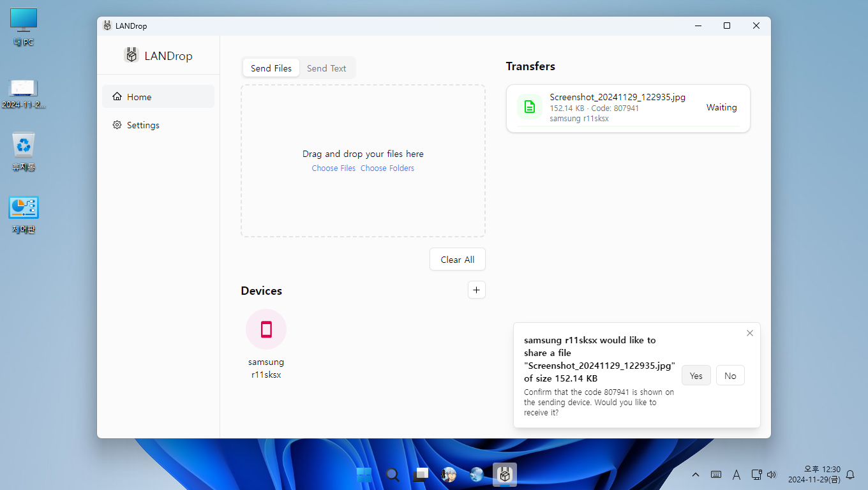Open Settings in the sidebar
This screenshot has height=490, width=868.
pyautogui.click(x=158, y=125)
